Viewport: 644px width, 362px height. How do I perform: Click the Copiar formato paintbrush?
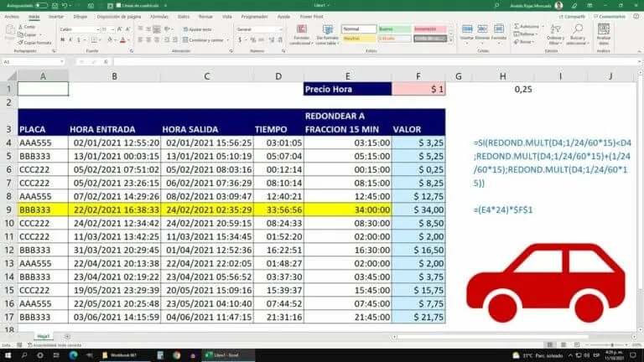coord(20,43)
